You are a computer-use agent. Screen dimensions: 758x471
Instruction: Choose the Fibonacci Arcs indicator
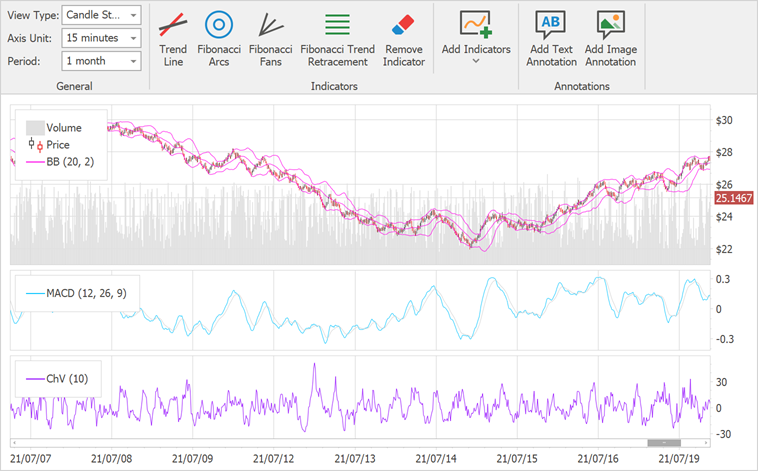219,40
